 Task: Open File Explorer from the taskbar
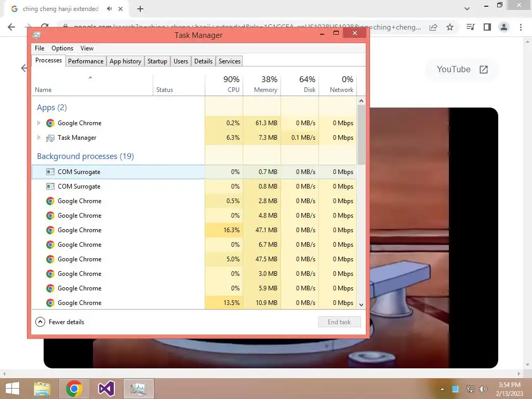pyautogui.click(x=42, y=389)
